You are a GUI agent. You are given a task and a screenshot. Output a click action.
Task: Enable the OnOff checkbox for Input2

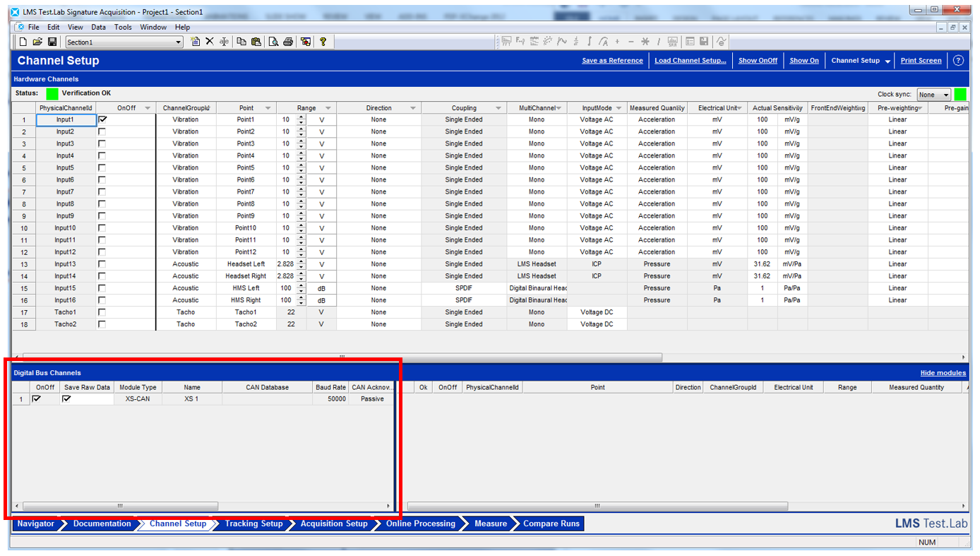click(x=102, y=131)
